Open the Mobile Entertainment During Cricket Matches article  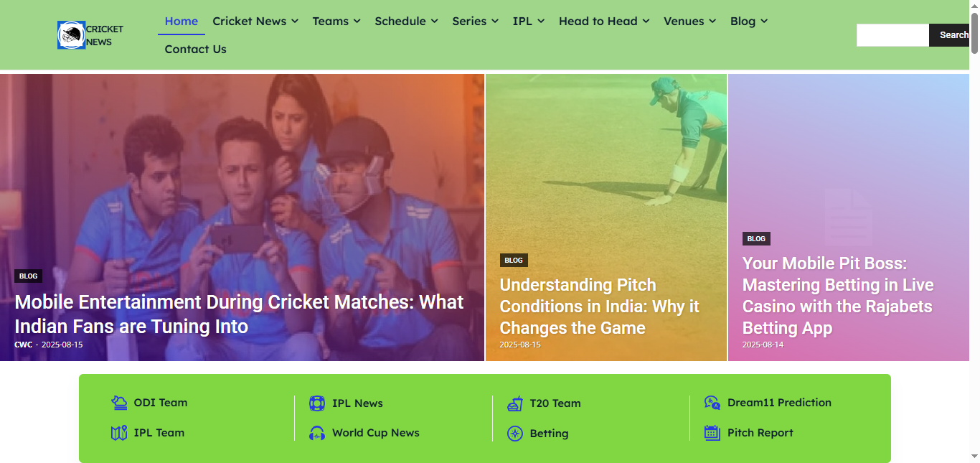pyautogui.click(x=239, y=314)
